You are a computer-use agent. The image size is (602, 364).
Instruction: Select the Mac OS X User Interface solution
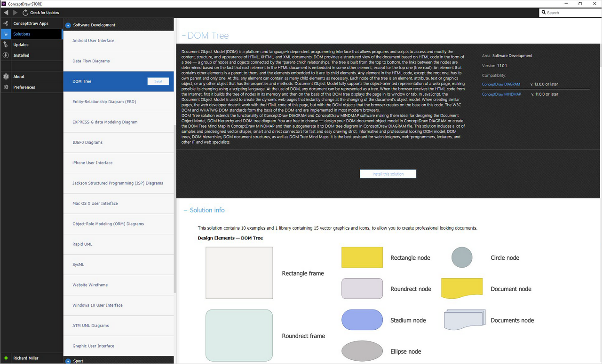pos(119,203)
